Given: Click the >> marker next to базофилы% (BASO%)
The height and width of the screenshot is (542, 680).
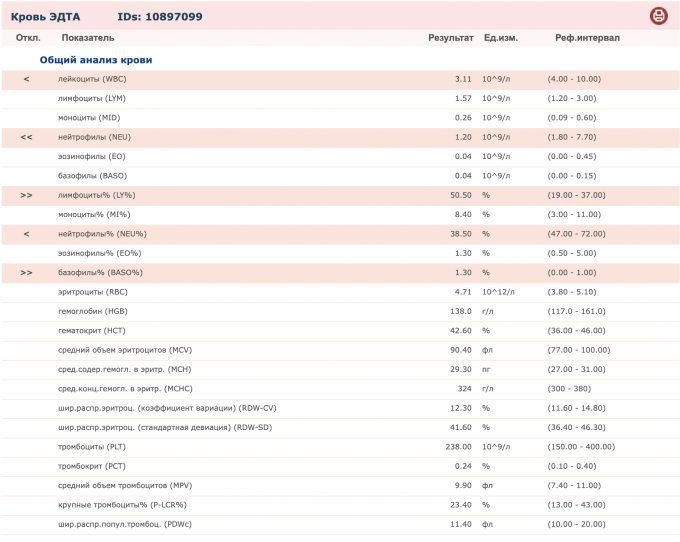Looking at the screenshot, I should (27, 272).
